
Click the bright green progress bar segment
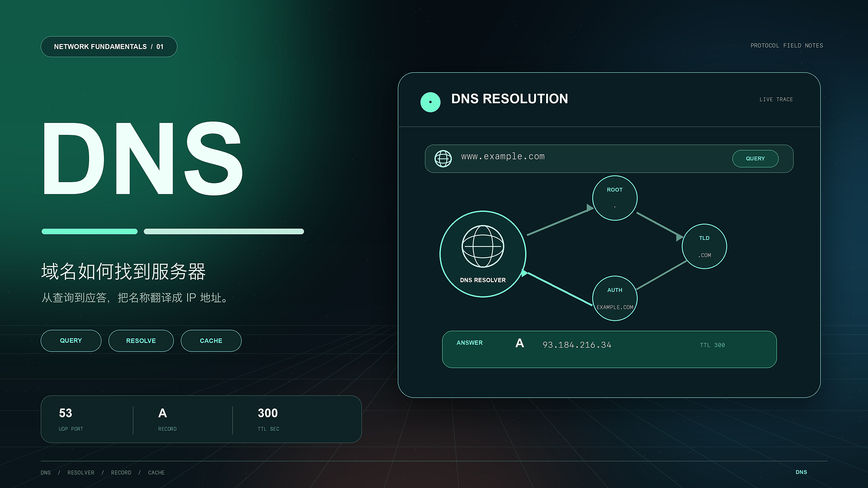click(89, 231)
